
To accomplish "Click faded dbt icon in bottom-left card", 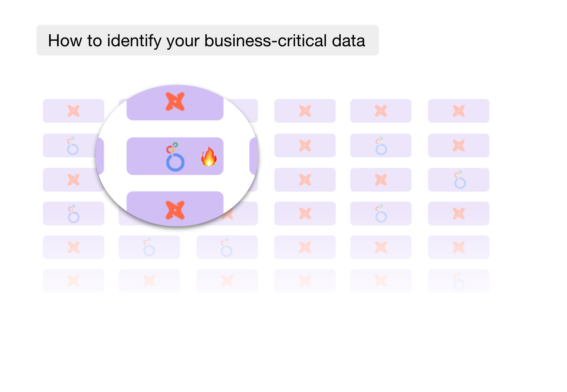I will tap(74, 281).
